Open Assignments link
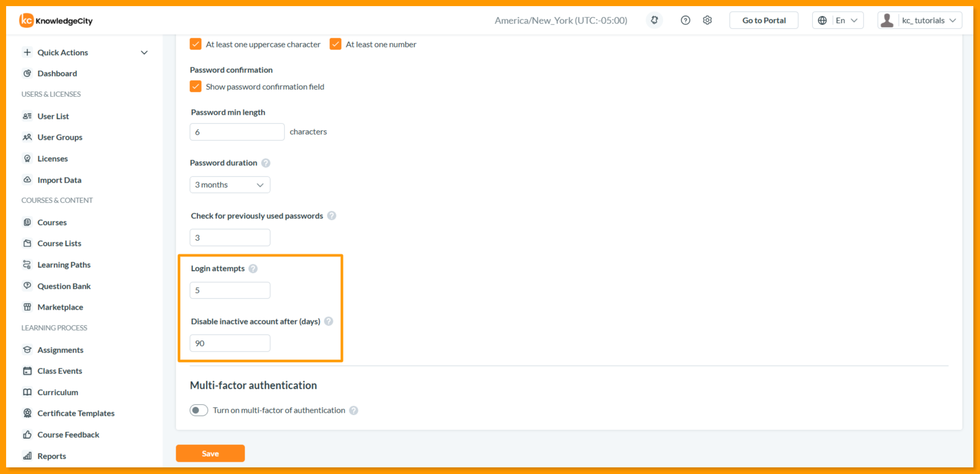 click(x=60, y=350)
